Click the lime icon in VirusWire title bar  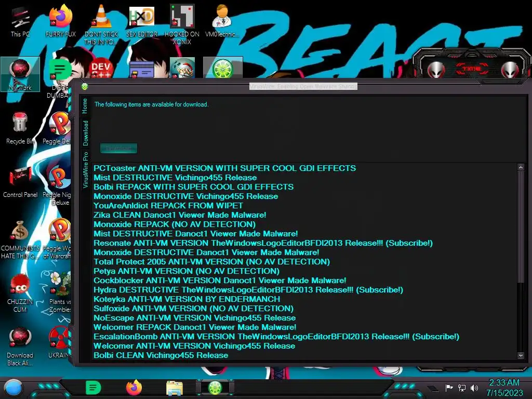[x=85, y=87]
